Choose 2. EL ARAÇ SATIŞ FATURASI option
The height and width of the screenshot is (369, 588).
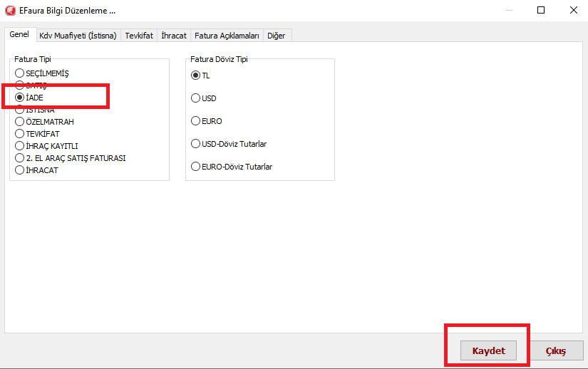[x=20, y=158]
